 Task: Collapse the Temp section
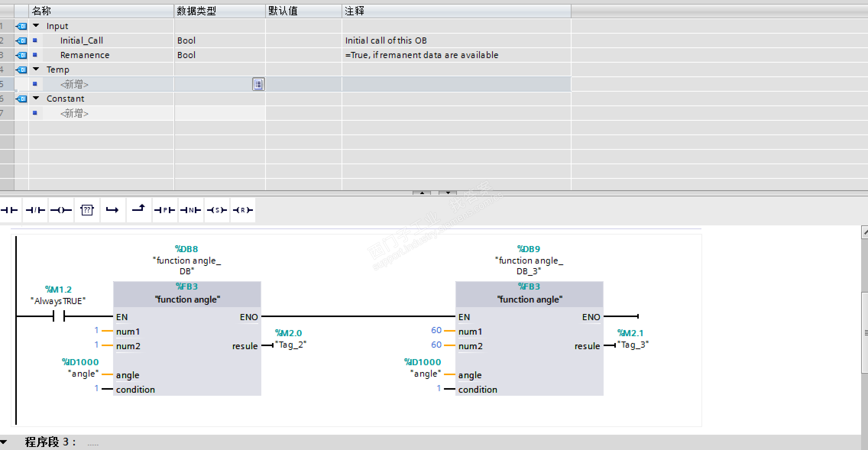coord(36,69)
